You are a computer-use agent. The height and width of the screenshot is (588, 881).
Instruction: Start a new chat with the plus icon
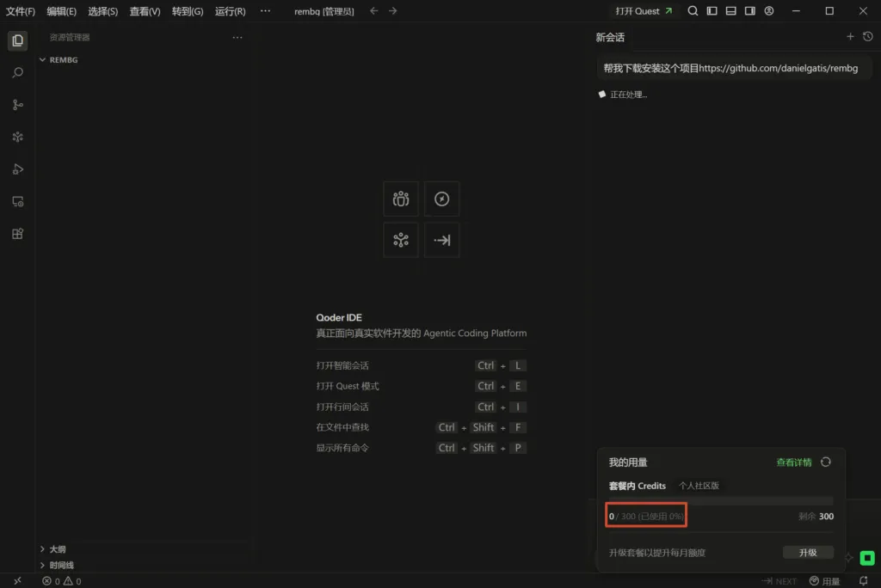(850, 36)
